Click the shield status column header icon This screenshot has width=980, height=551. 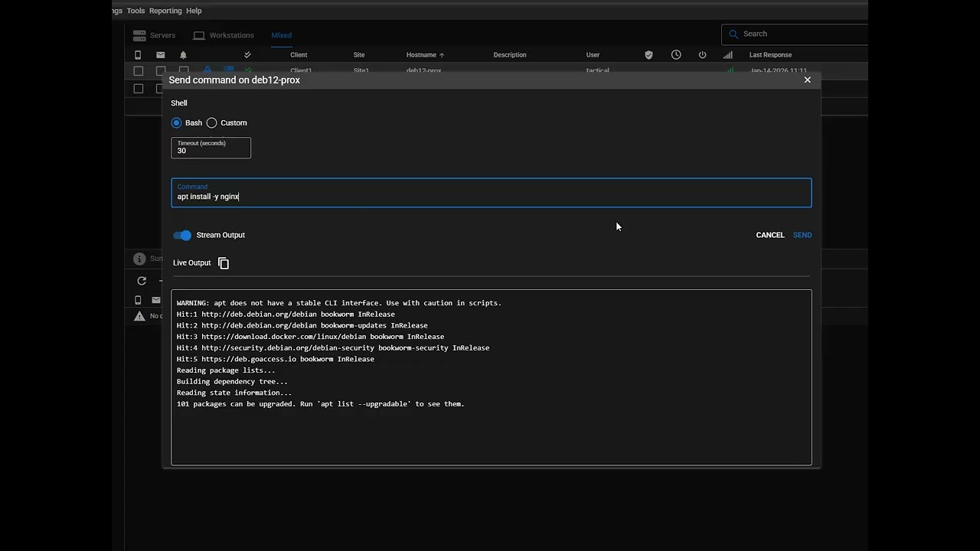tap(648, 55)
